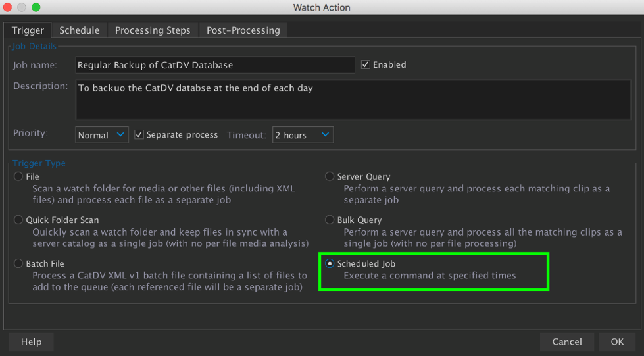Viewport: 644px width, 356px height.
Task: Confirm the dialog with OK
Action: [x=616, y=342]
